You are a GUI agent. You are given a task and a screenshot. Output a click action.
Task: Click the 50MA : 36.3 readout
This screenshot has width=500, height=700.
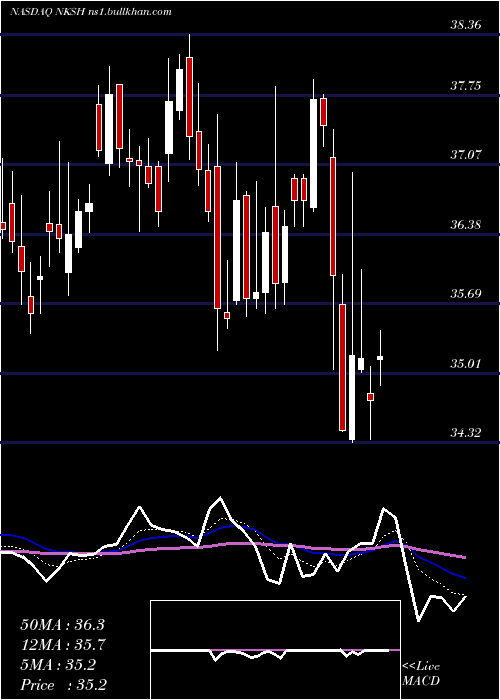coord(62,625)
